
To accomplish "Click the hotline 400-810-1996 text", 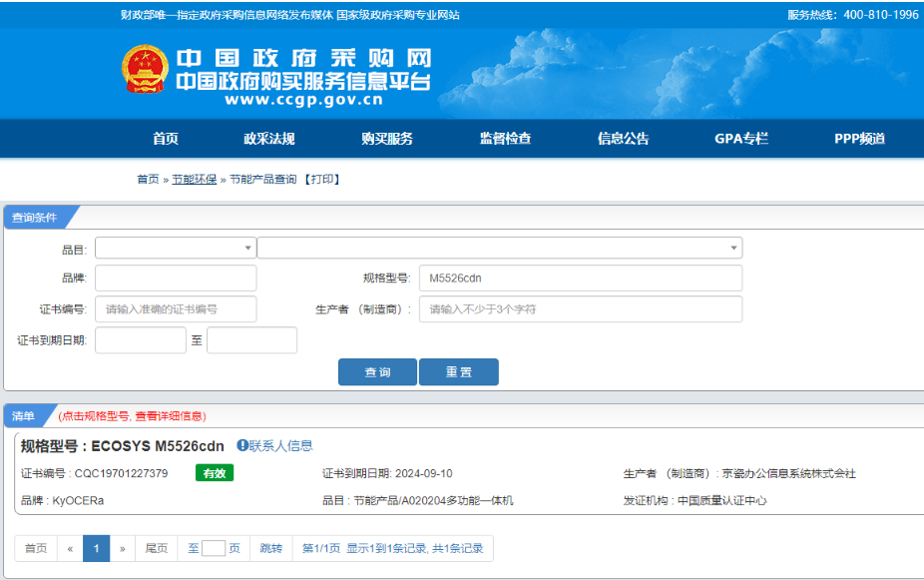I will point(881,15).
